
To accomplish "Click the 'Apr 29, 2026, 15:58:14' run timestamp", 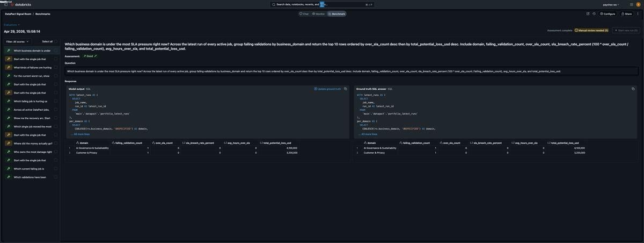I will pyautogui.click(x=22, y=31).
